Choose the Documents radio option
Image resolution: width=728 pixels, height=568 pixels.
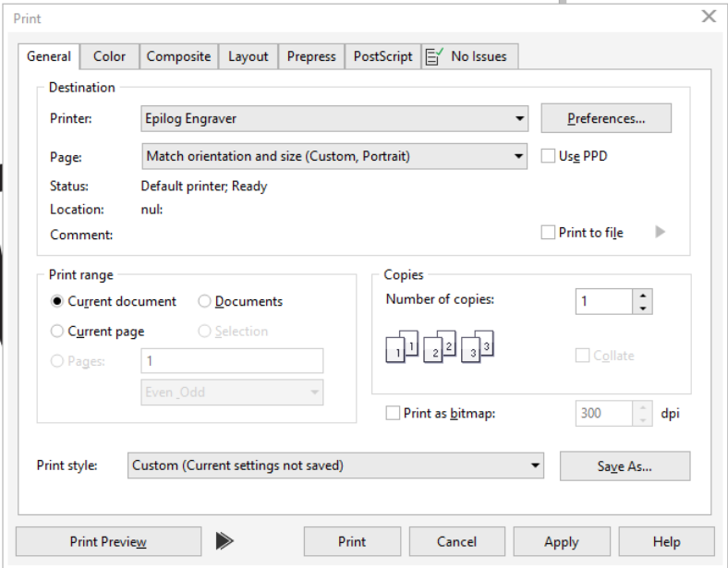(x=204, y=301)
